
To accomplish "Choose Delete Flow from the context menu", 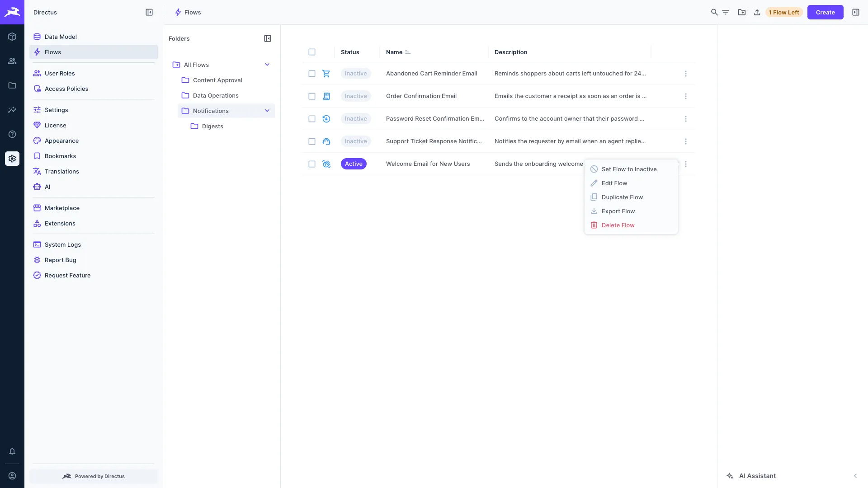I will tap(631, 225).
